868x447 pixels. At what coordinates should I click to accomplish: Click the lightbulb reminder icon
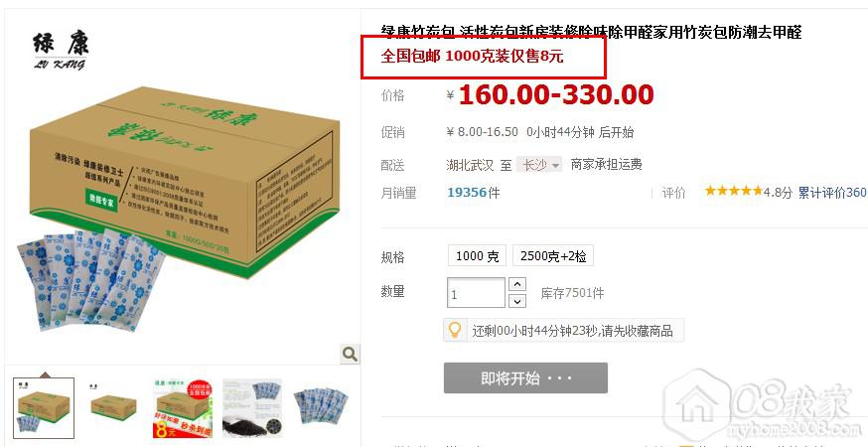pos(455,330)
